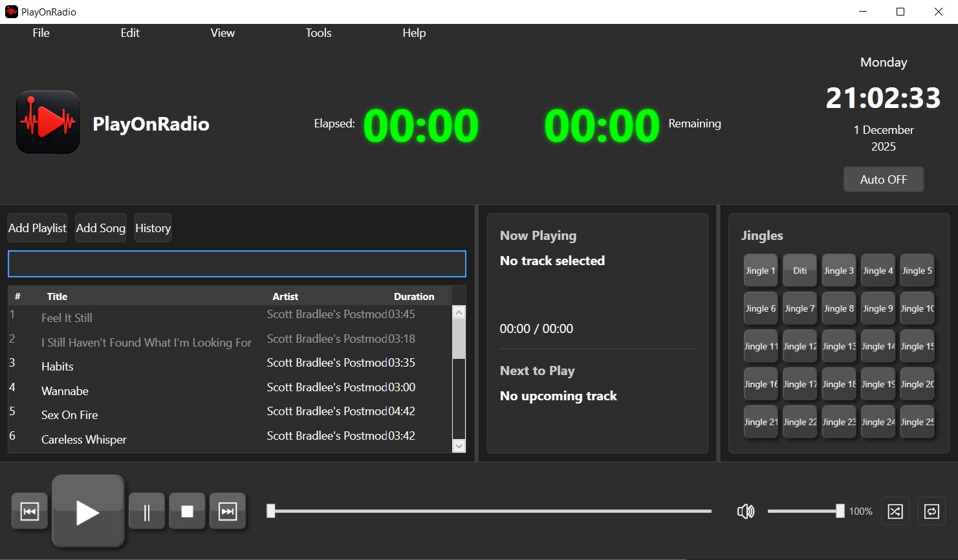The height and width of the screenshot is (560, 958).
Task: Open the playback History
Action: tap(153, 228)
